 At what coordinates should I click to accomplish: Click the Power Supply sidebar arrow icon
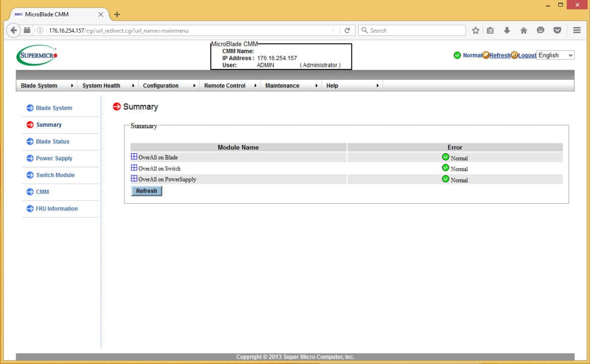pos(30,158)
